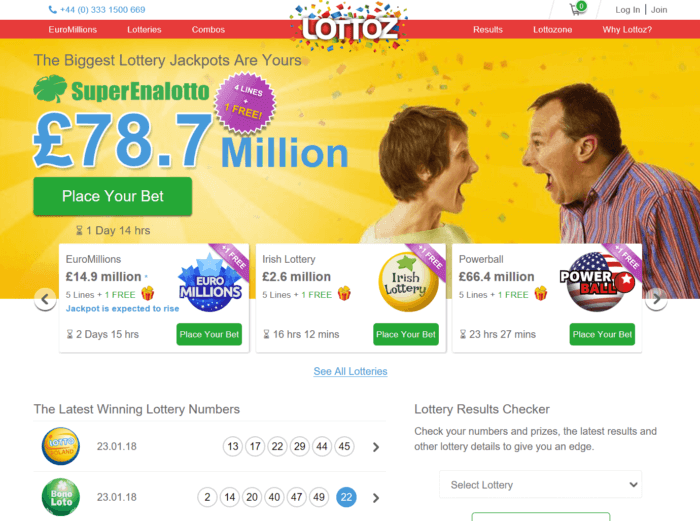Screen dimensions: 700x521
Task: Expand the Select Lottery dropdown
Action: (x=541, y=484)
